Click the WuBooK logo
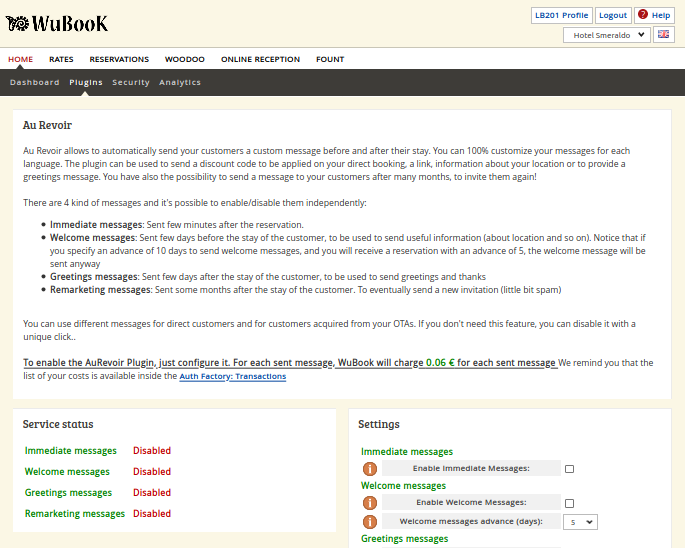Image resolution: width=685 pixels, height=548 pixels. (57, 24)
